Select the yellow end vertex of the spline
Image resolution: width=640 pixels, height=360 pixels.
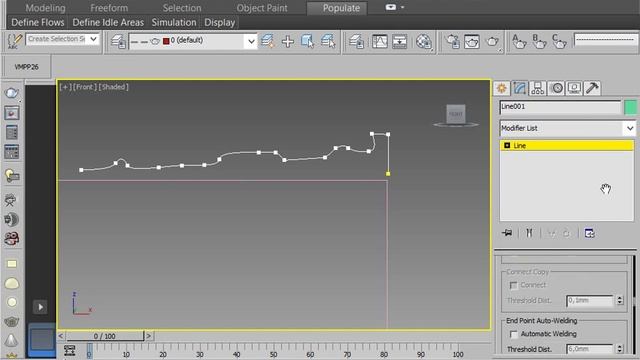[388, 174]
